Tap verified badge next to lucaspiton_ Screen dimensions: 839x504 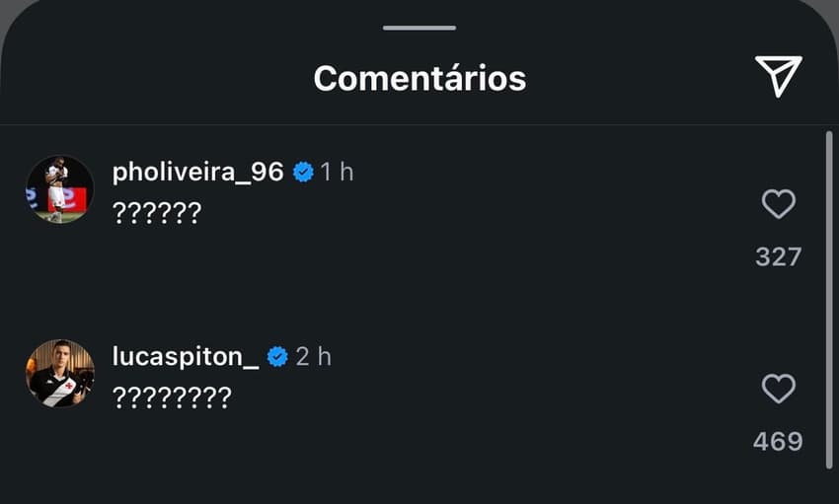(278, 356)
